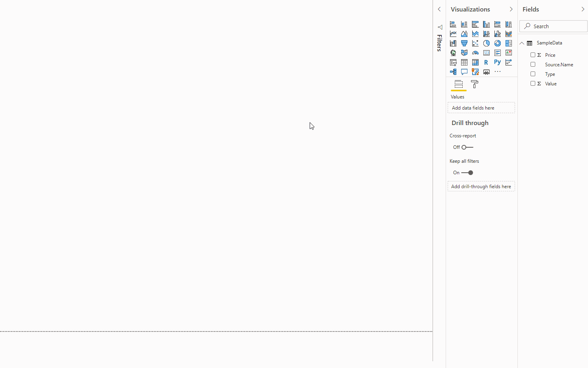Click the Fields search box
Screen dimensions: 588x368
553,26
